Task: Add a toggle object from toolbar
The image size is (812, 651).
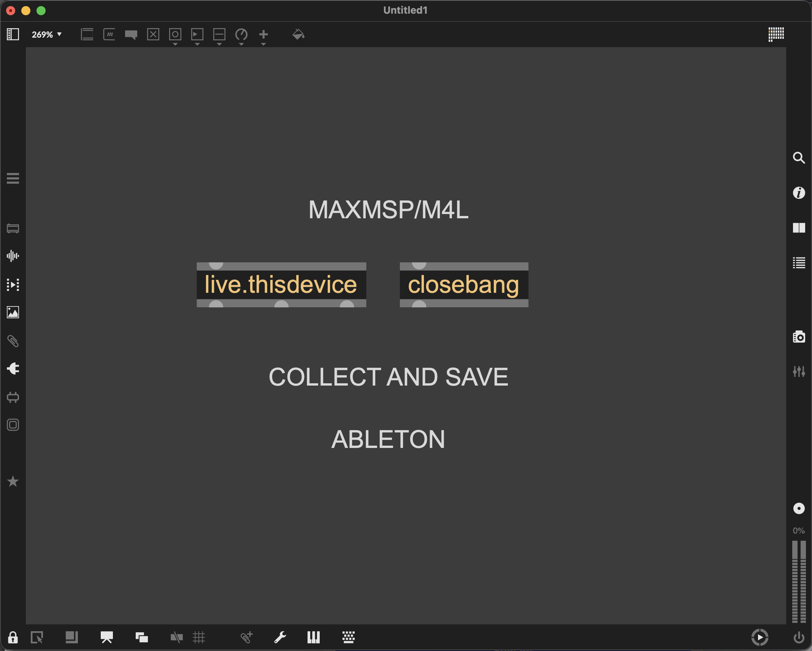Action: 153,35
